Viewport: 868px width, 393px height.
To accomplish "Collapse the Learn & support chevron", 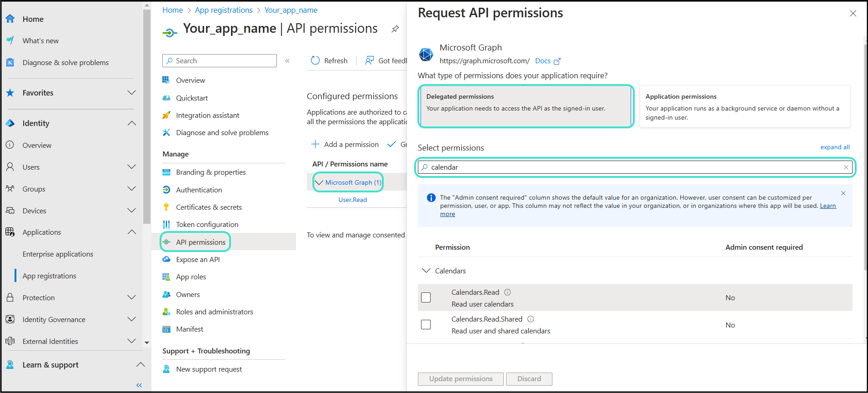I will click(140, 365).
